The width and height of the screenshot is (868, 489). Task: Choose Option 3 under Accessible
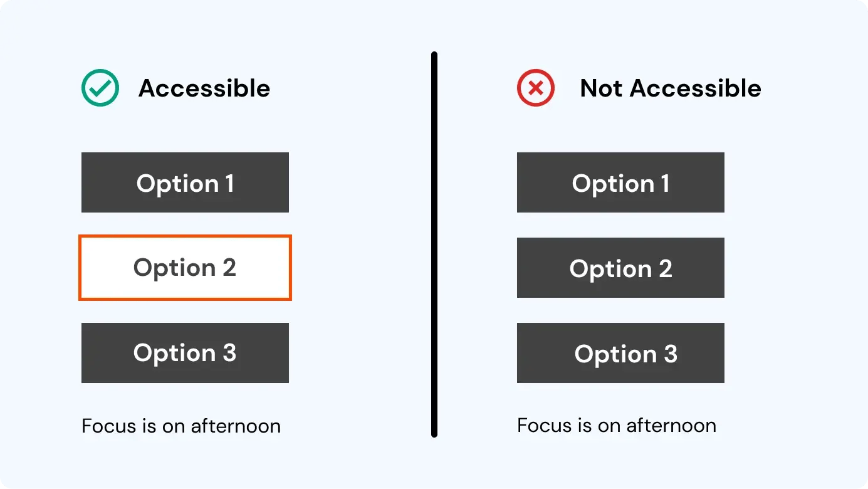185,353
